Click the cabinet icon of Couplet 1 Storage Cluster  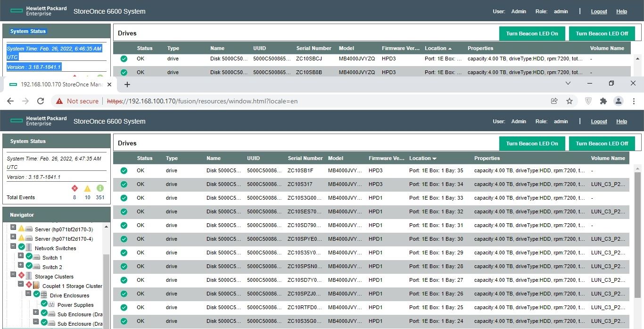point(36,285)
